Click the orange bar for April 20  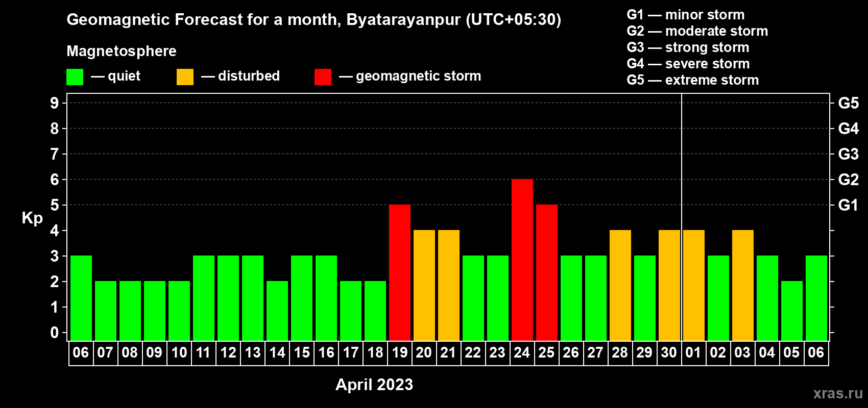tap(424, 286)
